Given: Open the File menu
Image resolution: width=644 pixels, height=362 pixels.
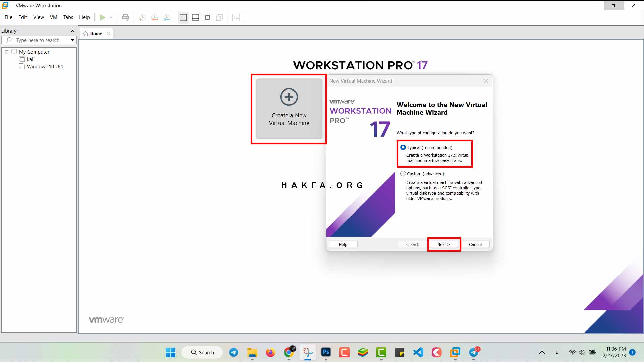Looking at the screenshot, I should point(8,17).
